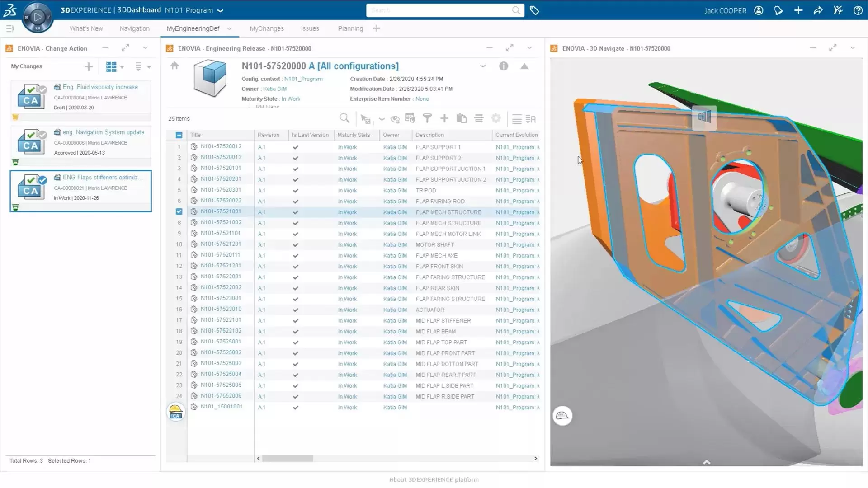
Task: Open the 3D Navigate widget menu chevron
Action: click(853, 47)
